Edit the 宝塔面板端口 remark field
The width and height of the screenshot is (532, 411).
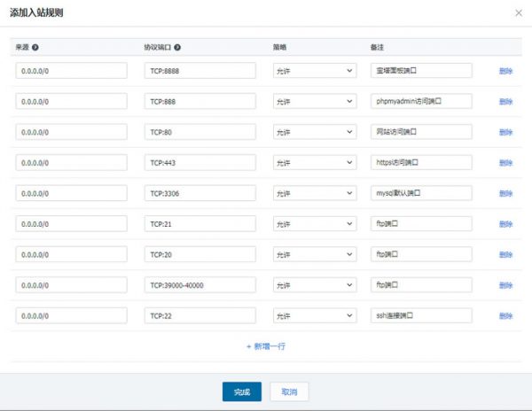(x=421, y=71)
